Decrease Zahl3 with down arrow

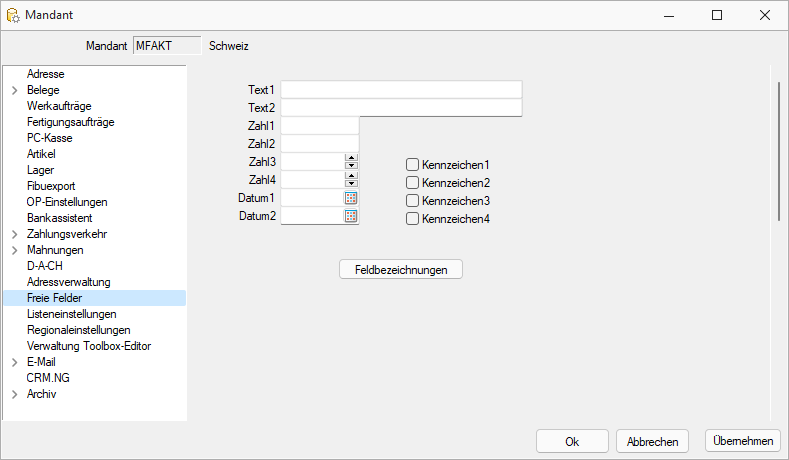pos(351,165)
